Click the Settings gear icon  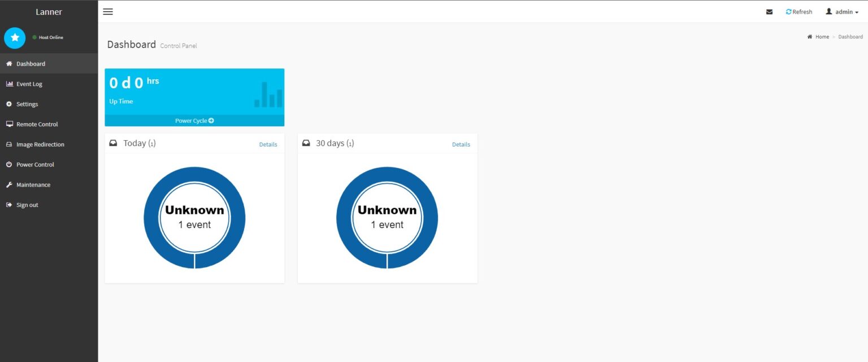pyautogui.click(x=9, y=104)
